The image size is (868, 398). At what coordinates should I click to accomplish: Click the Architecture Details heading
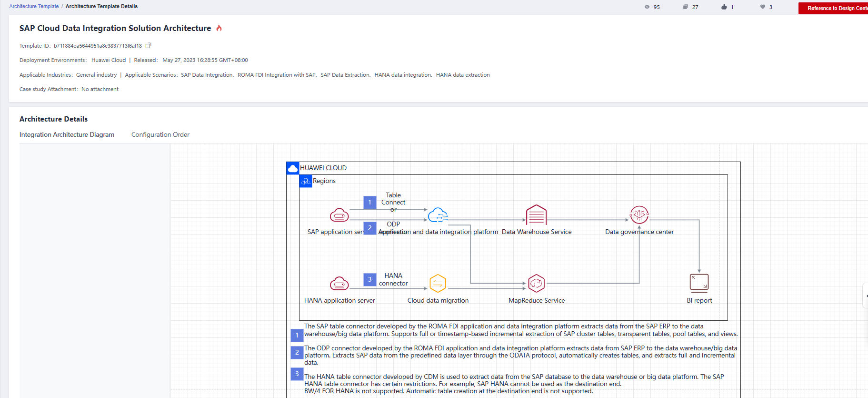53,119
